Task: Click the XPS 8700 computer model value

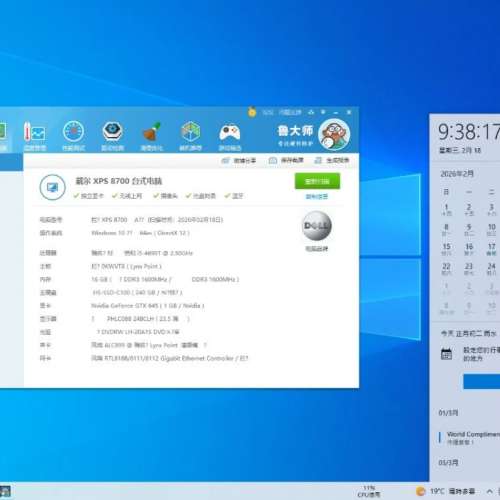Action: pos(157,220)
